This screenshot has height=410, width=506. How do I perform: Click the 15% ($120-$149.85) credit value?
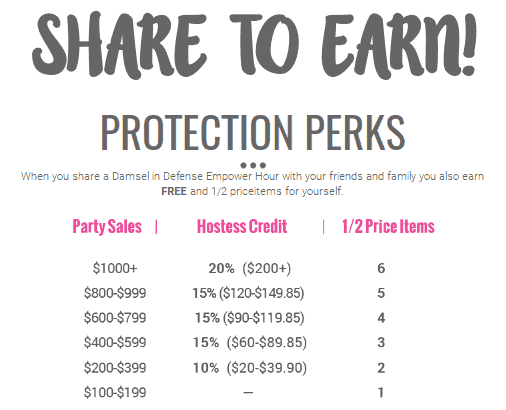[x=248, y=293]
